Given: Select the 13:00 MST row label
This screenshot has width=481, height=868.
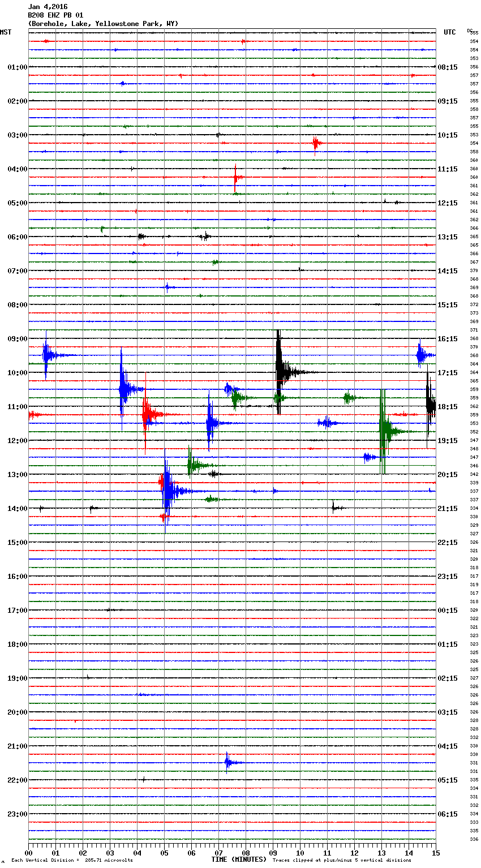Looking at the screenshot, I should 18,475.
